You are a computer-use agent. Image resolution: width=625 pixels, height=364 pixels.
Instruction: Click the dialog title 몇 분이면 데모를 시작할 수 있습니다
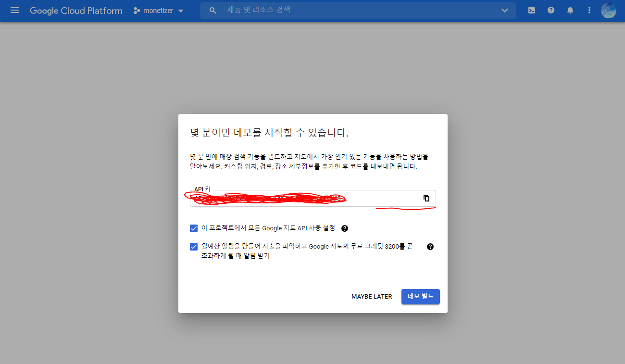pyautogui.click(x=269, y=133)
